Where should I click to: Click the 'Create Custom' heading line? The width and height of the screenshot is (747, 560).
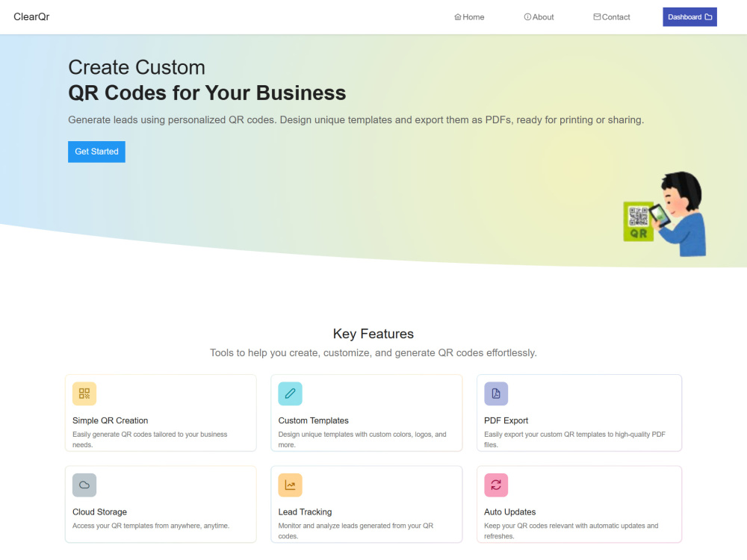coord(137,67)
